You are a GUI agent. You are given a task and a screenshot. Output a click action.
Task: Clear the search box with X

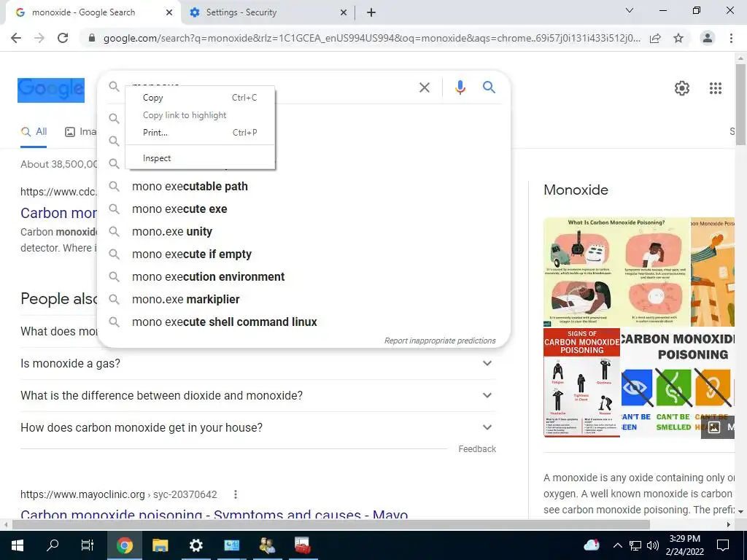(424, 87)
